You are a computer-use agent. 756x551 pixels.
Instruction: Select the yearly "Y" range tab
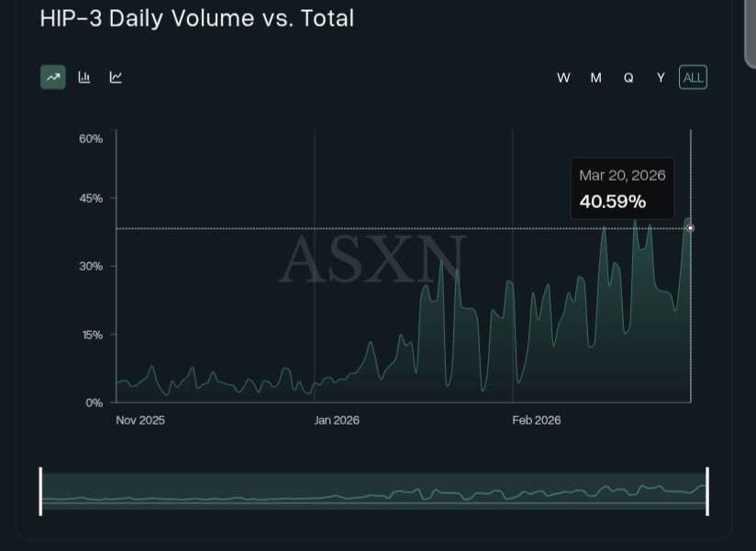coord(660,78)
